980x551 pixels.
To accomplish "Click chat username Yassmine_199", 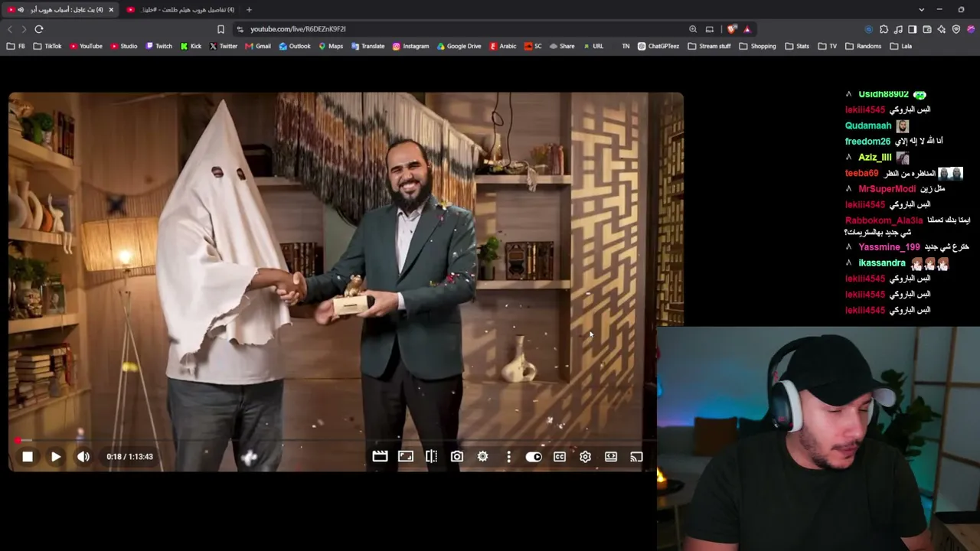I will 889,247.
